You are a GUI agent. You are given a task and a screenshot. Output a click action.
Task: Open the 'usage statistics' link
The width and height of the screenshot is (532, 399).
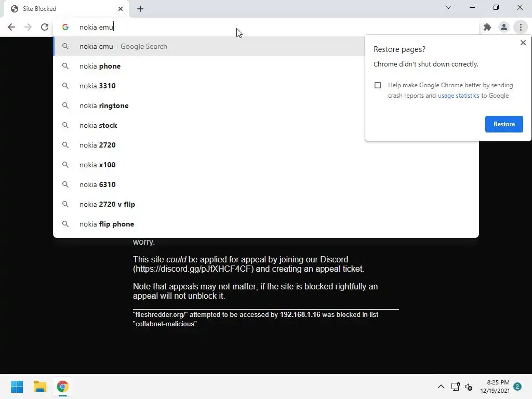(x=458, y=96)
